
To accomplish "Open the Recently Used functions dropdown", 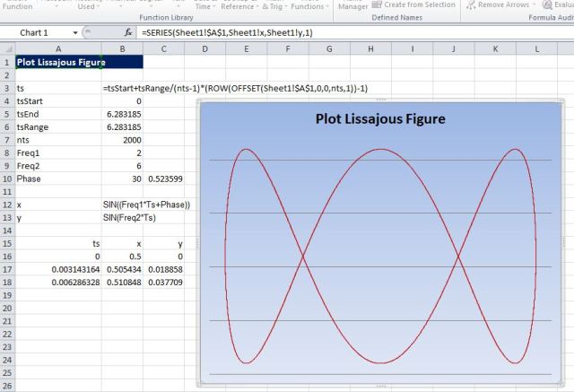I will pyautogui.click(x=89, y=5).
